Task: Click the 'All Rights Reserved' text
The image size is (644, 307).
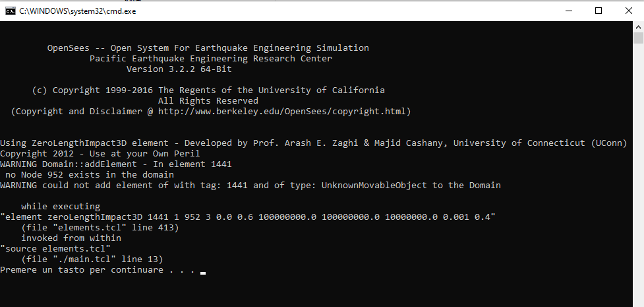Action: click(x=208, y=101)
